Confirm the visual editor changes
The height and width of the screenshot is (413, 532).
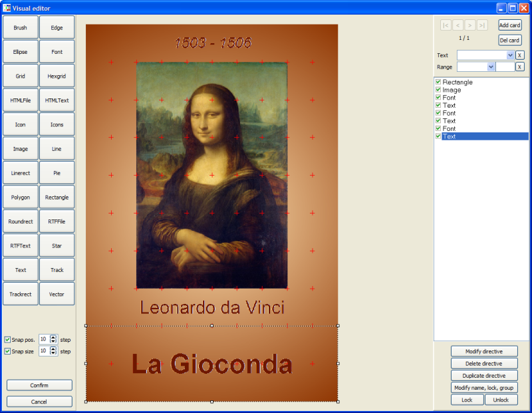tap(39, 385)
